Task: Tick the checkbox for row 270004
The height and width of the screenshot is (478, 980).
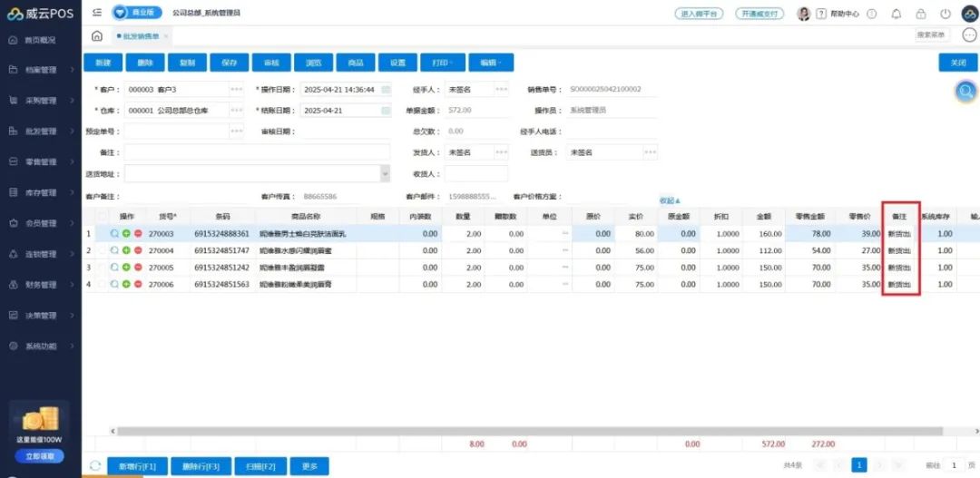Action: coord(103,250)
